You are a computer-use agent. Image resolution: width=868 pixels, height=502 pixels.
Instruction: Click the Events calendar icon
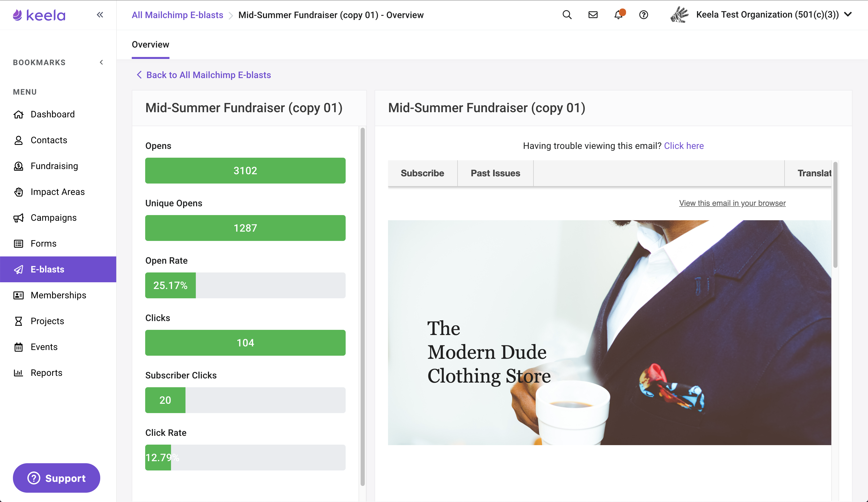pos(19,347)
